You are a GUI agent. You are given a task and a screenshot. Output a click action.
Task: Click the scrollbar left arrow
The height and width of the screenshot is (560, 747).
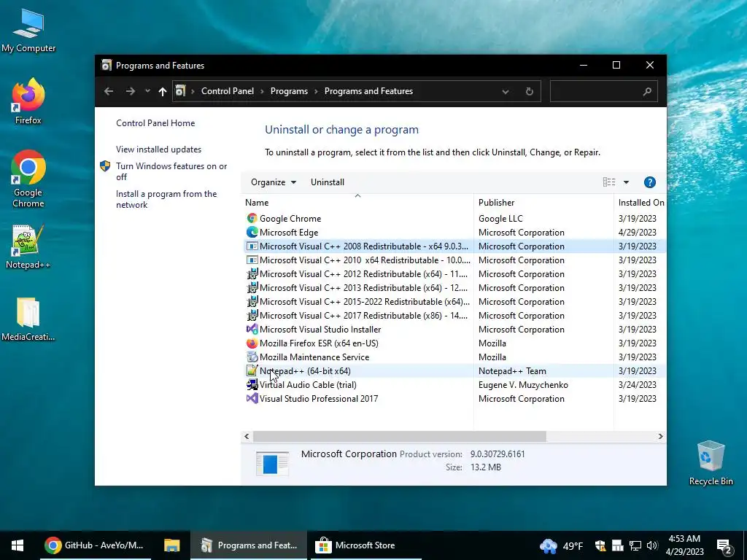pos(247,436)
